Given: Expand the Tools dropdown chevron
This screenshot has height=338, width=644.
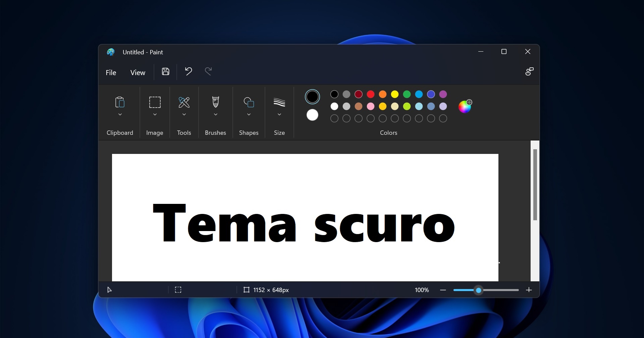Looking at the screenshot, I should (x=184, y=115).
